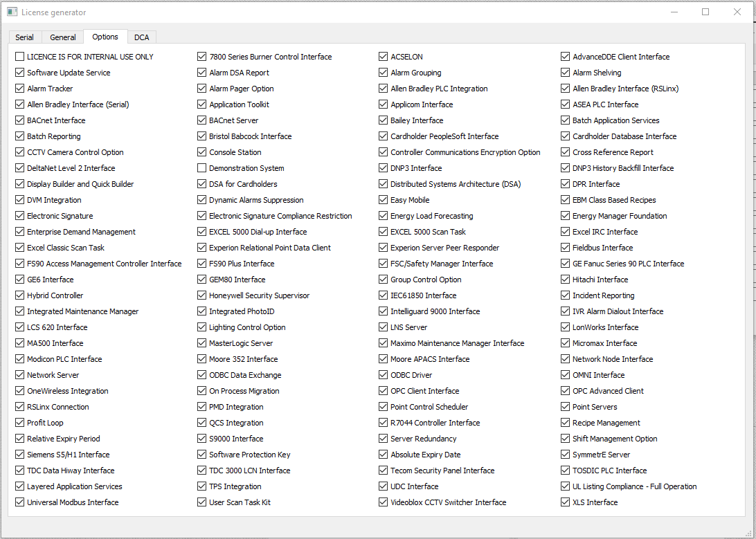The width and height of the screenshot is (756, 539).
Task: Switch to the Serial tab
Action: (x=25, y=37)
